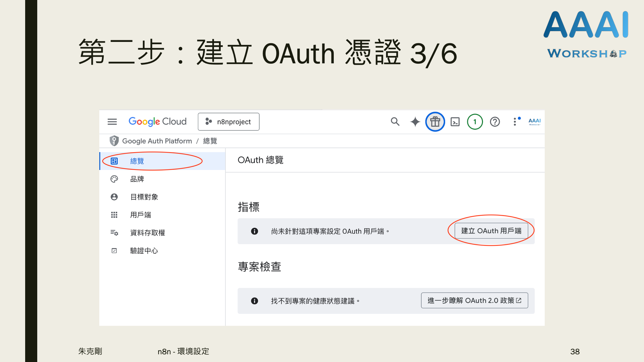The image size is (644, 362).
Task: Click the search magnifier icon
Action: click(x=395, y=122)
